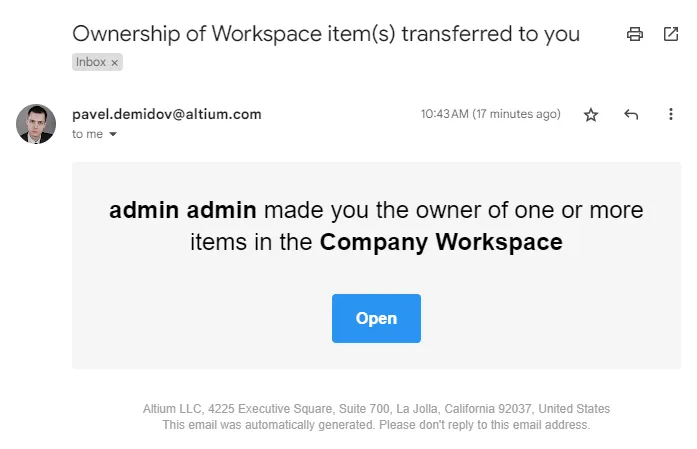Click the Inbox label chip
This screenshot has width=697, height=449.
(91, 62)
